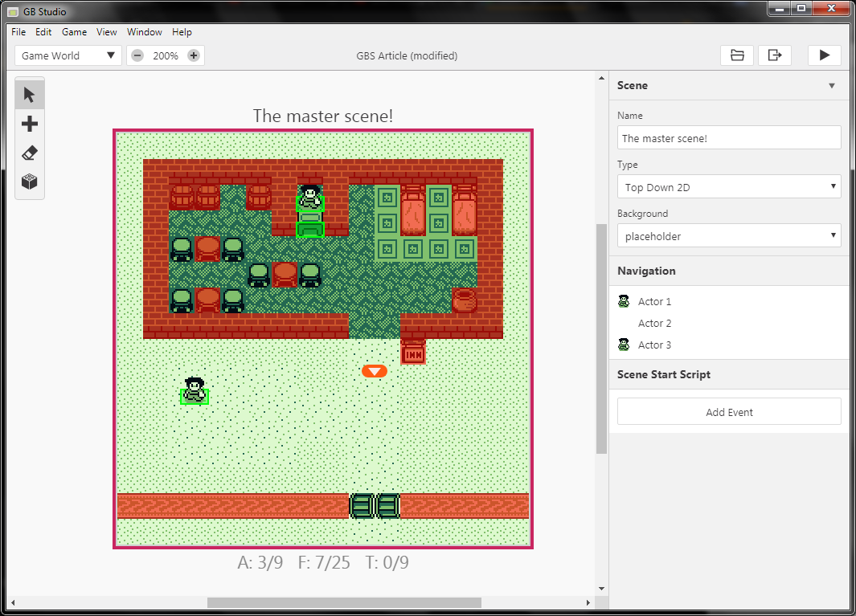
Task: Run the game with play button
Action: click(x=825, y=55)
